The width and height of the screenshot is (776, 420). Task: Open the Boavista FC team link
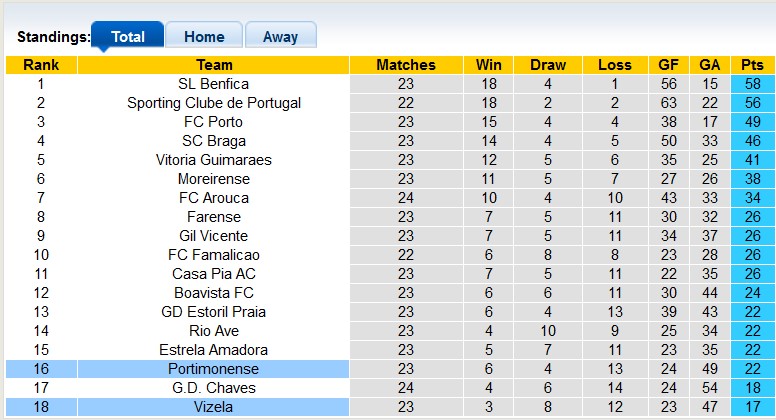point(213,293)
